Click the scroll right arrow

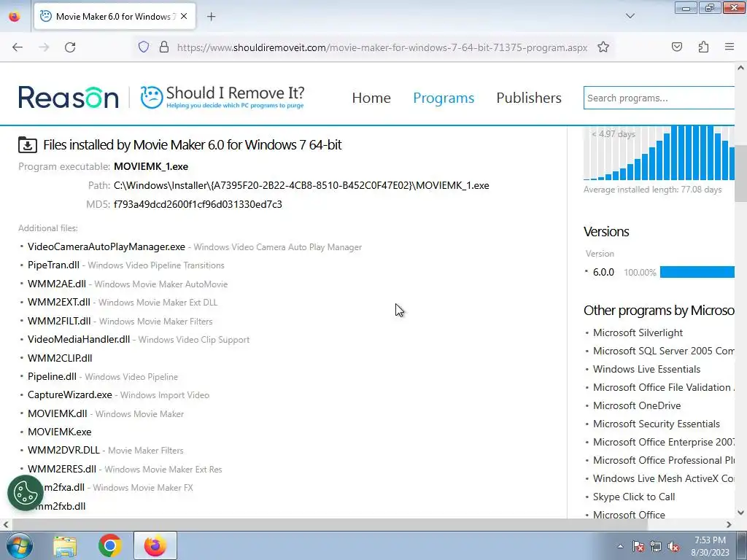[x=729, y=524]
